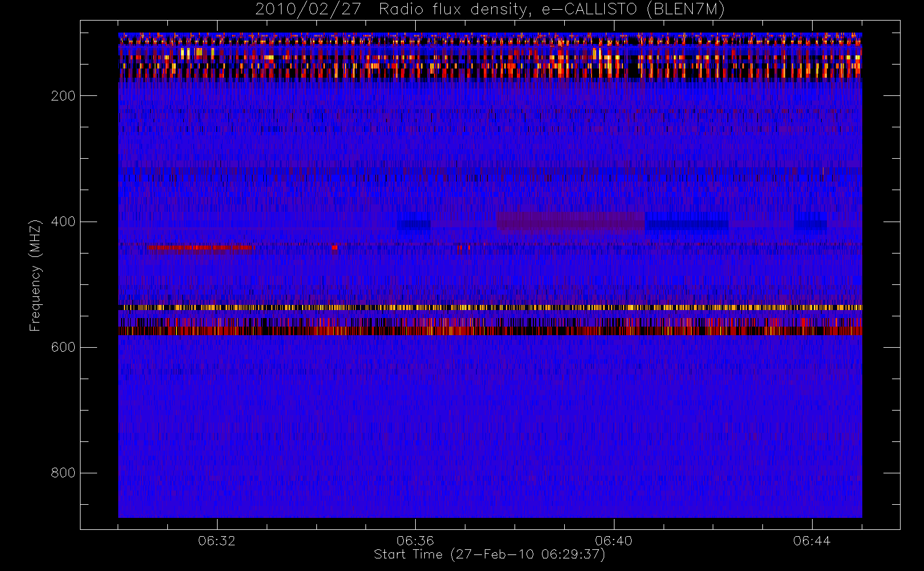Click the 06:32 time tick label
This screenshot has width=924, height=571.
(217, 541)
